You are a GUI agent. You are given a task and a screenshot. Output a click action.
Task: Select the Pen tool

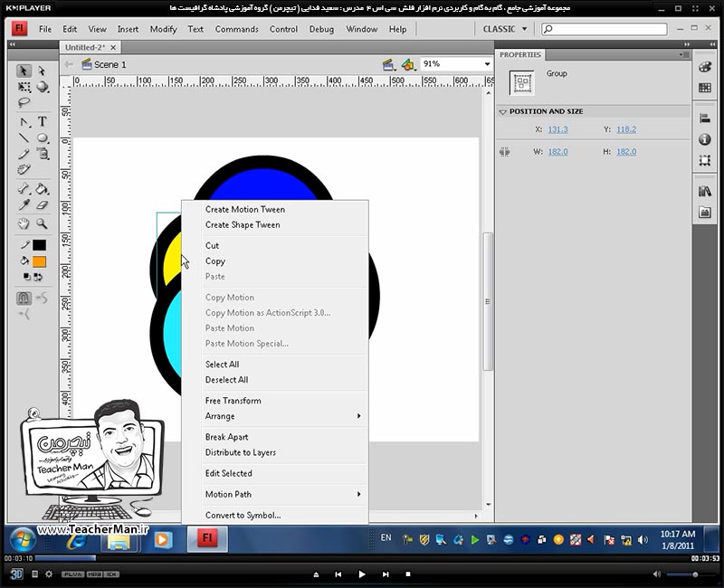(x=24, y=122)
